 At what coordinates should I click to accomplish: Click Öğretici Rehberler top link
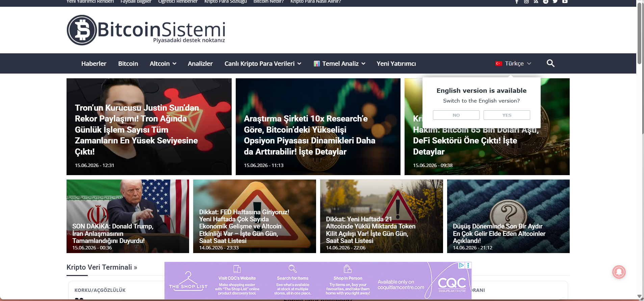pos(178,2)
